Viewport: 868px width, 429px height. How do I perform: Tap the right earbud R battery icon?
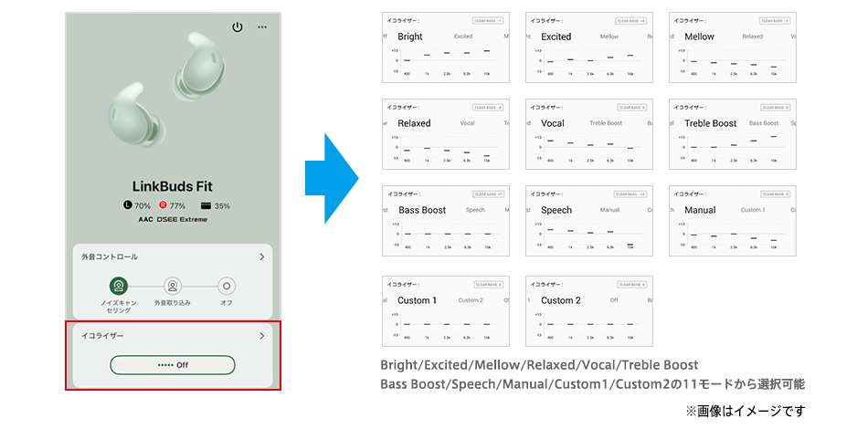pyautogui.click(x=164, y=206)
